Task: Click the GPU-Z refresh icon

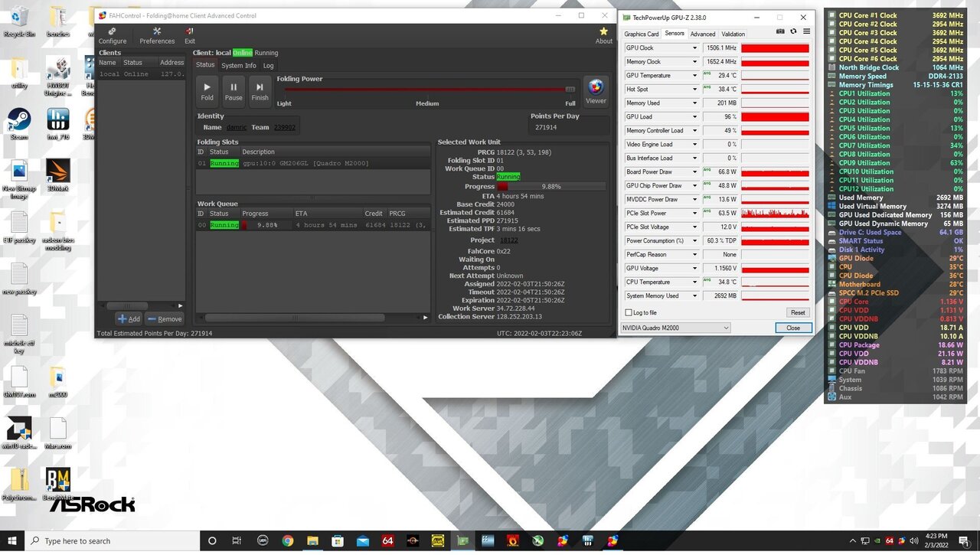Action: (x=793, y=32)
